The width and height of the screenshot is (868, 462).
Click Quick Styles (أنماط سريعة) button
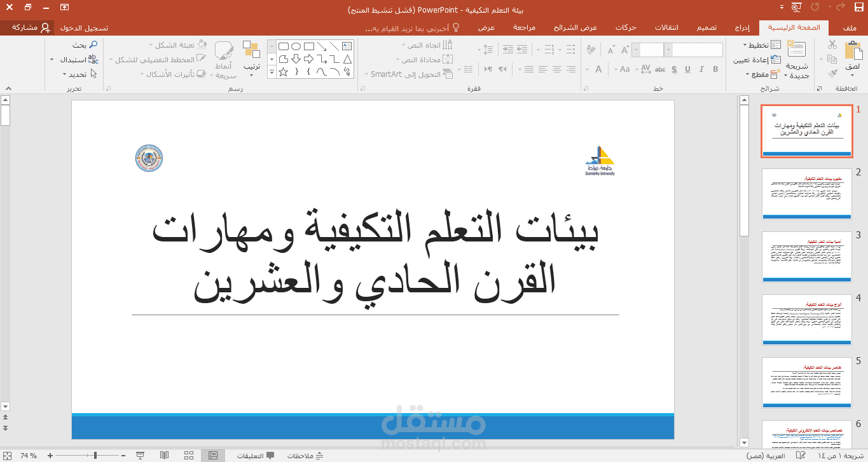pyautogui.click(x=224, y=60)
